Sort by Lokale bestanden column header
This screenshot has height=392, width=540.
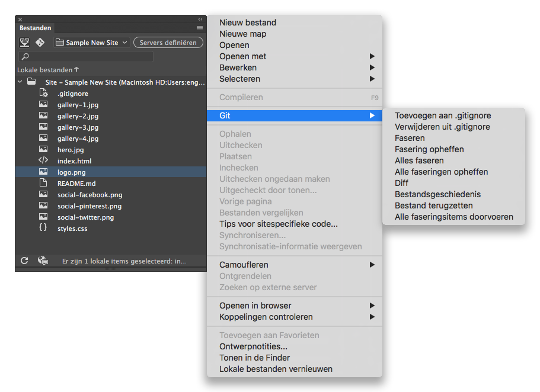[x=46, y=70]
